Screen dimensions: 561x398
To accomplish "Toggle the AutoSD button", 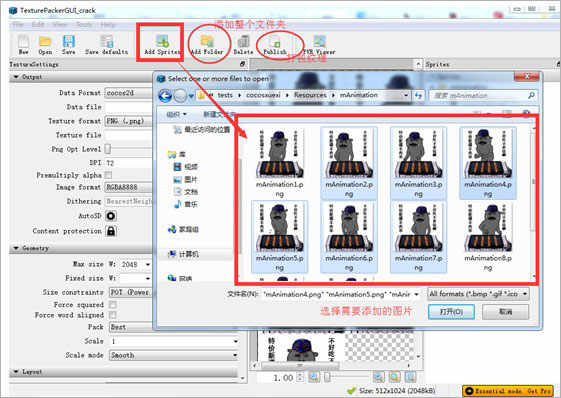I will pyautogui.click(x=111, y=216).
